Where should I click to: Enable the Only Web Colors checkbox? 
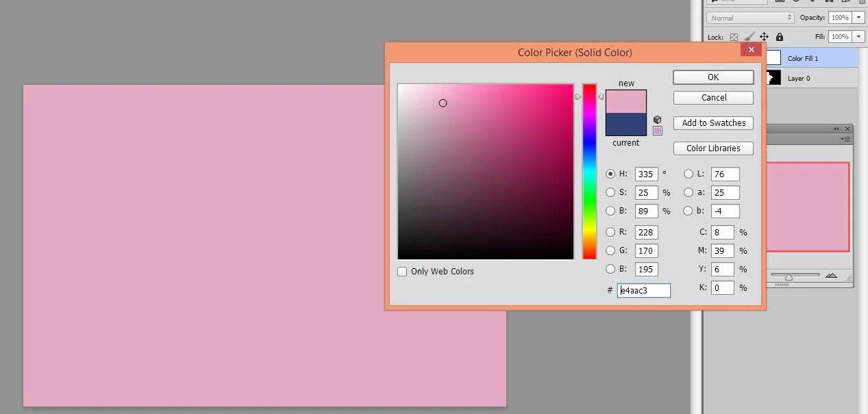point(402,272)
